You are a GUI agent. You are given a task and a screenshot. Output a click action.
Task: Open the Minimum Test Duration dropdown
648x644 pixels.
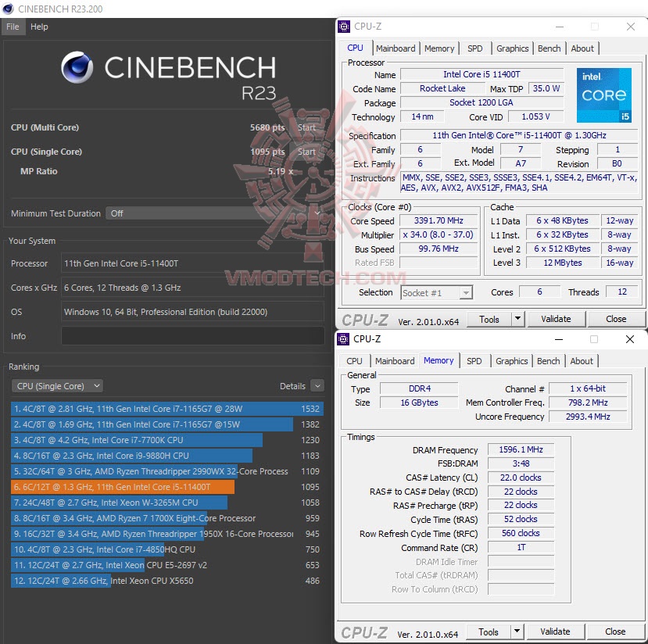pyautogui.click(x=316, y=213)
